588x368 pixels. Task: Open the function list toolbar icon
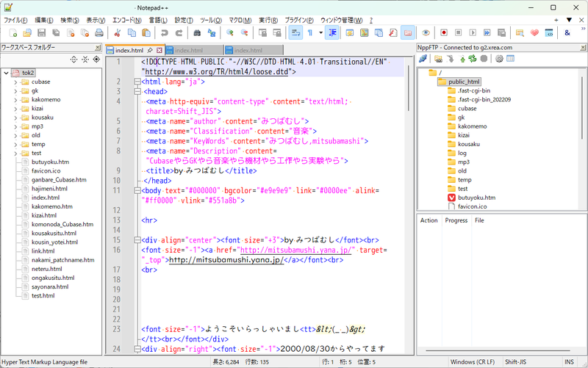[x=393, y=33]
